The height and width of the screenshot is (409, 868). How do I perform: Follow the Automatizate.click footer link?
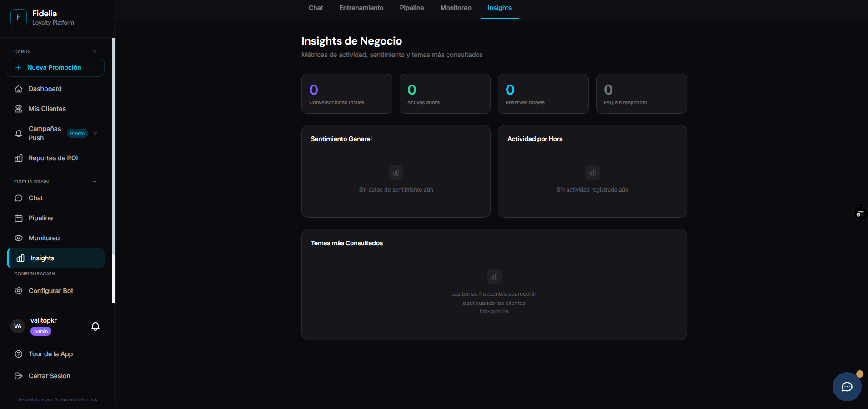[x=75, y=399]
